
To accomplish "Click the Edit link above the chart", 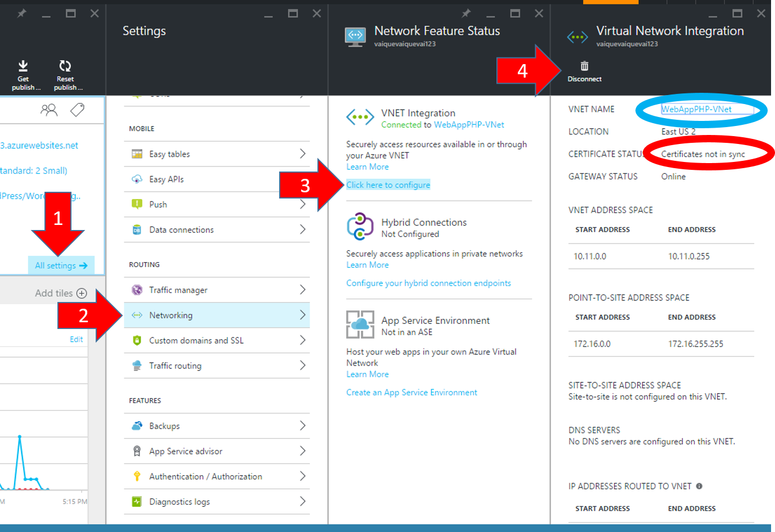I will [77, 340].
